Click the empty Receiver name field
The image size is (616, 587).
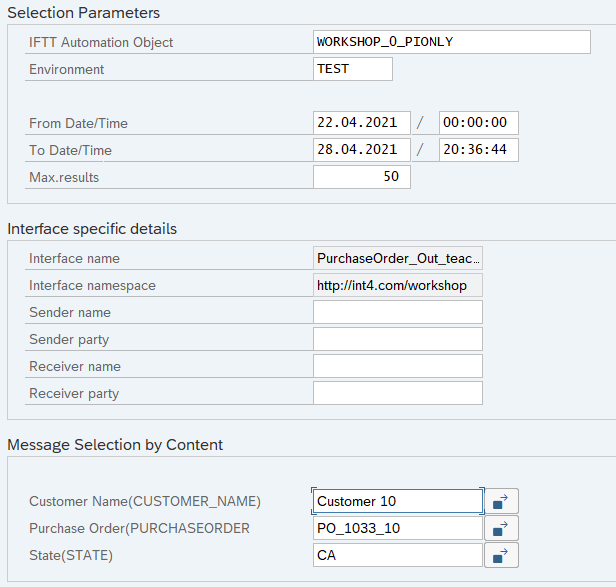point(397,366)
